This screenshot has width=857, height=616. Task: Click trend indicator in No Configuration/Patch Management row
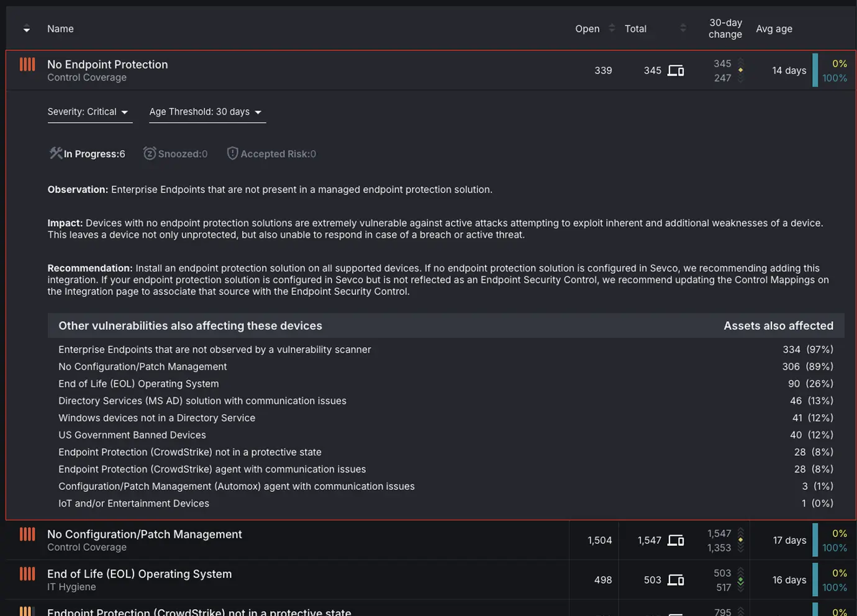click(x=740, y=540)
